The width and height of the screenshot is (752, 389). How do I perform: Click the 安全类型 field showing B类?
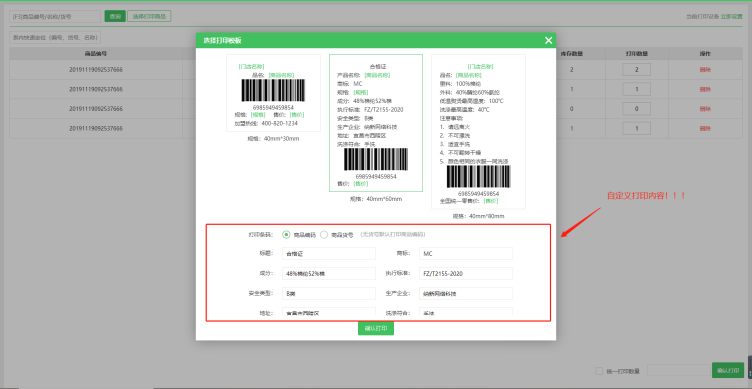329,293
